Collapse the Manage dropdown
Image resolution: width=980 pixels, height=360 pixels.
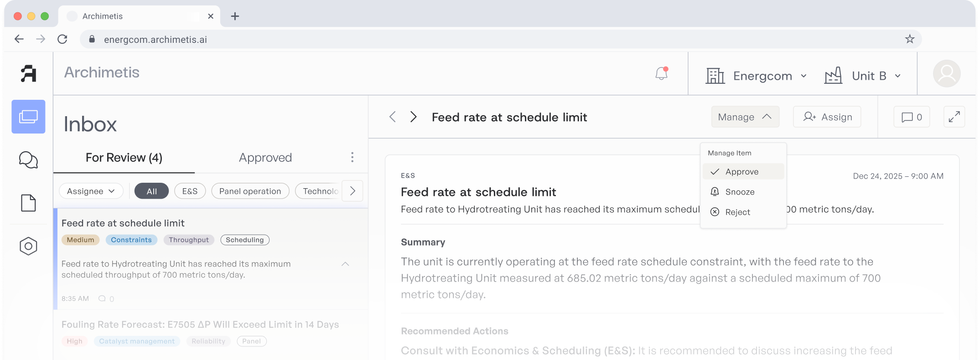point(745,117)
